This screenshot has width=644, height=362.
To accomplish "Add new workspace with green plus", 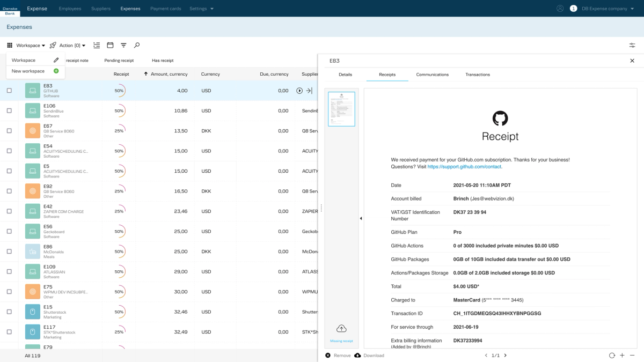I will (56, 71).
